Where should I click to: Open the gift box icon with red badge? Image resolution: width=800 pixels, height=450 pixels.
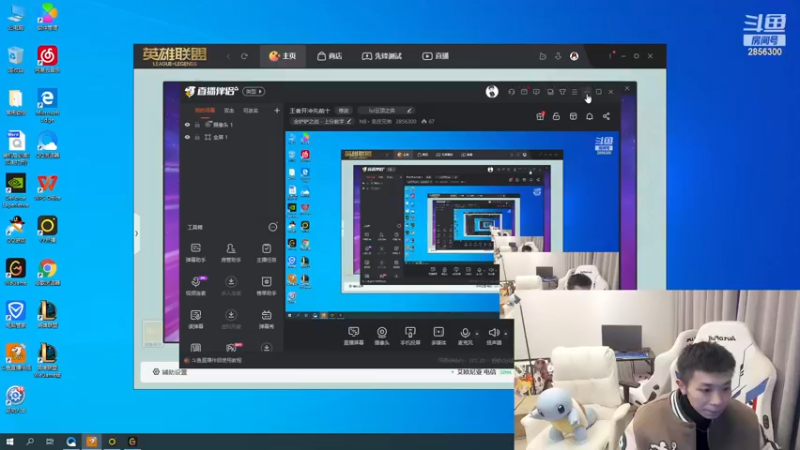pyautogui.click(x=540, y=116)
